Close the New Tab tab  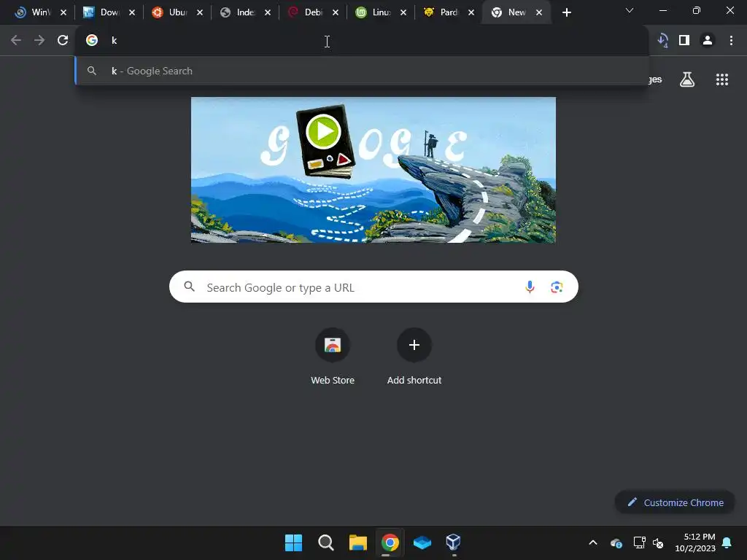click(x=539, y=12)
